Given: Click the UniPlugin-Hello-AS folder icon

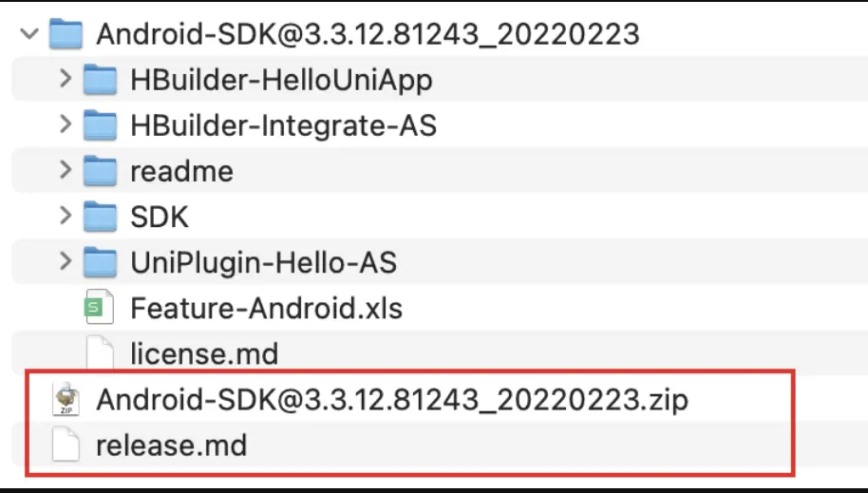Looking at the screenshot, I should (100, 262).
